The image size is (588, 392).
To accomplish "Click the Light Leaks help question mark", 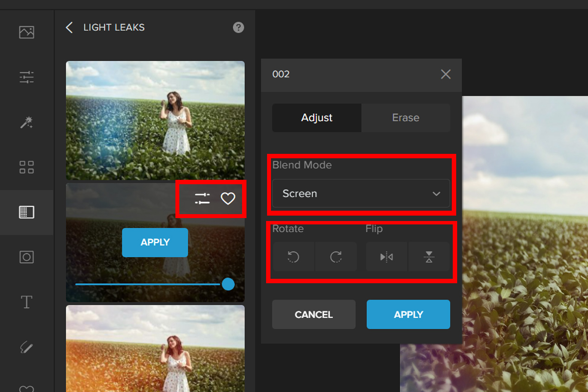I will point(238,27).
